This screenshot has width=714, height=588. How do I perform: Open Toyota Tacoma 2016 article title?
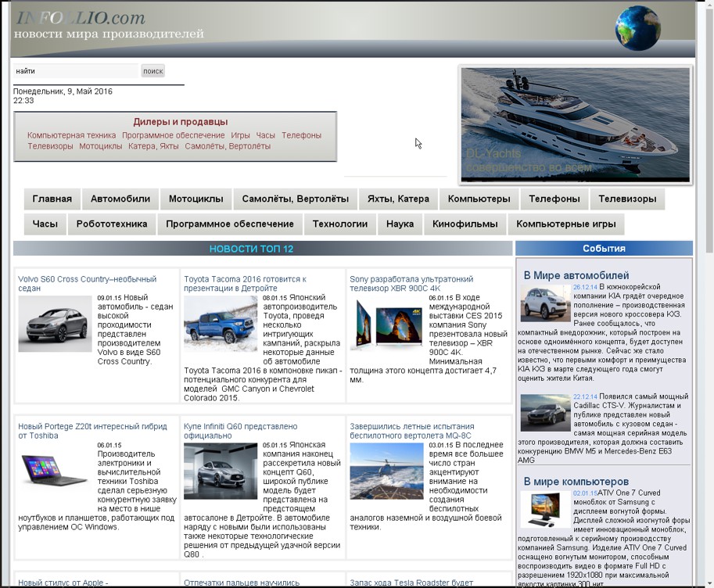tap(245, 283)
